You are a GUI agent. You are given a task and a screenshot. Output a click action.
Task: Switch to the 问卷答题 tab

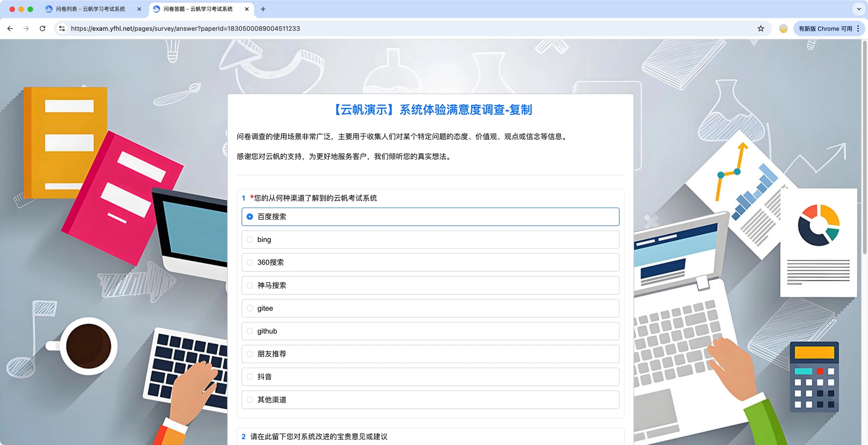click(x=201, y=9)
